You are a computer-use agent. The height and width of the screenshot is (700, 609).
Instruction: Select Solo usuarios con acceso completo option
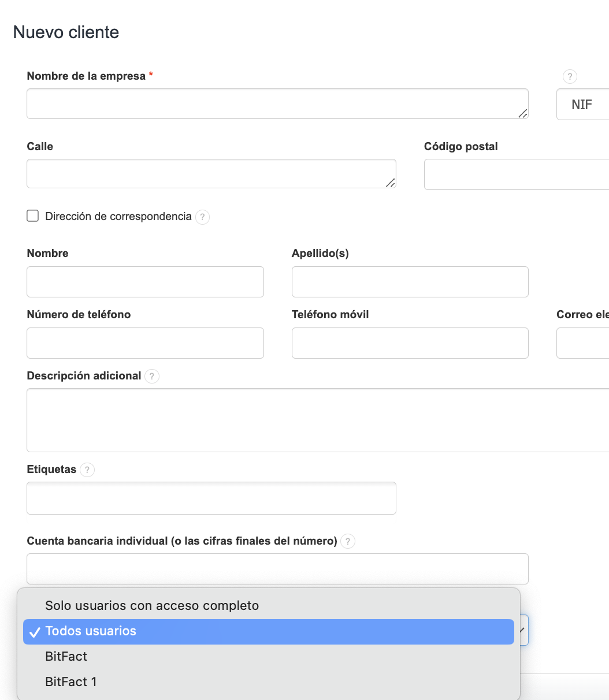click(152, 606)
